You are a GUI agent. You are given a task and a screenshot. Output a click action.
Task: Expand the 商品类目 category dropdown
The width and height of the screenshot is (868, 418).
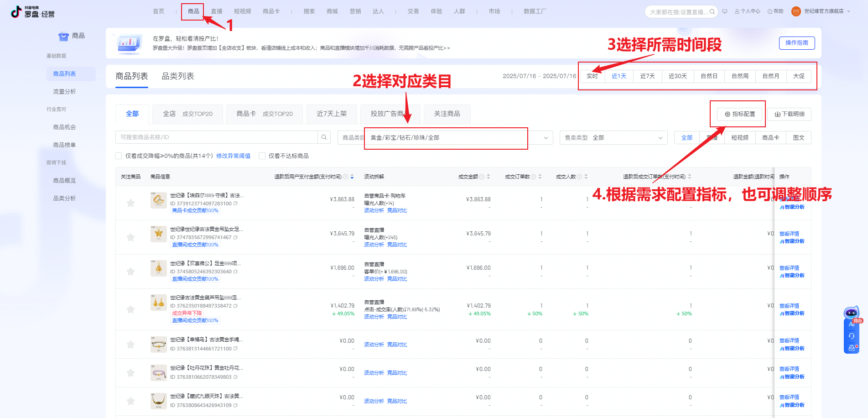546,138
